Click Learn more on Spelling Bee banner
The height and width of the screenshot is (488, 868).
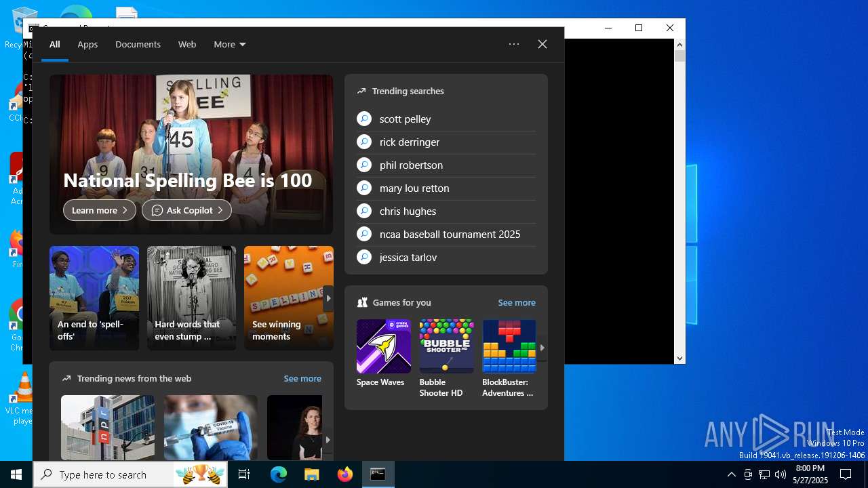100,210
